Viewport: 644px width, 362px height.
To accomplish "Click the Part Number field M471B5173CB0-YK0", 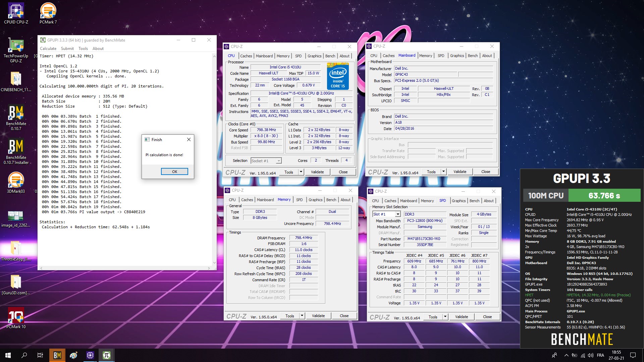I will 425,239.
